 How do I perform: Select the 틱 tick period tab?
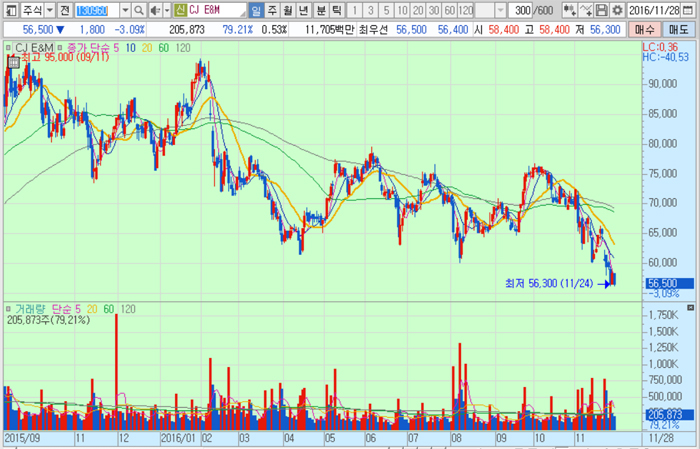pyautogui.click(x=337, y=10)
